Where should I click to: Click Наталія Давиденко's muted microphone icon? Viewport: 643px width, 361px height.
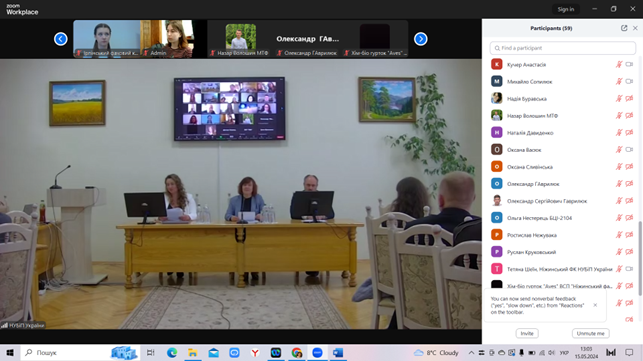[619, 133]
